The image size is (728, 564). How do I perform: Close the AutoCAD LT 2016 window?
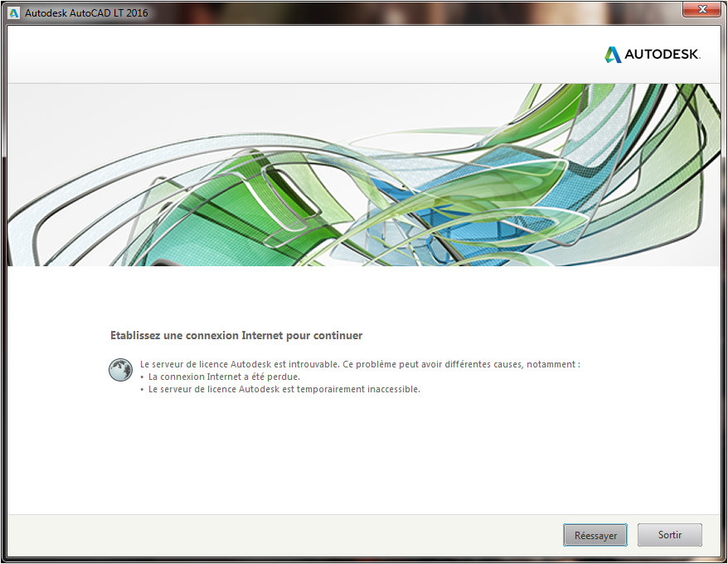[702, 9]
